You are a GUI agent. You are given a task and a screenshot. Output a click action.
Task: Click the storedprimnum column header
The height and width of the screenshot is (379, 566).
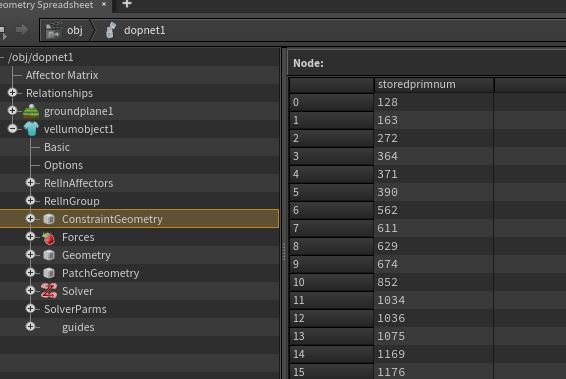434,85
